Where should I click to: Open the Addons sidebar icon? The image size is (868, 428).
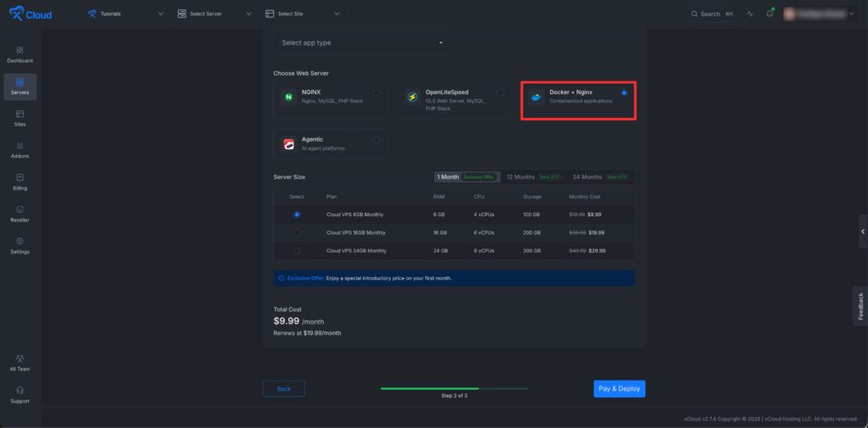pyautogui.click(x=20, y=146)
